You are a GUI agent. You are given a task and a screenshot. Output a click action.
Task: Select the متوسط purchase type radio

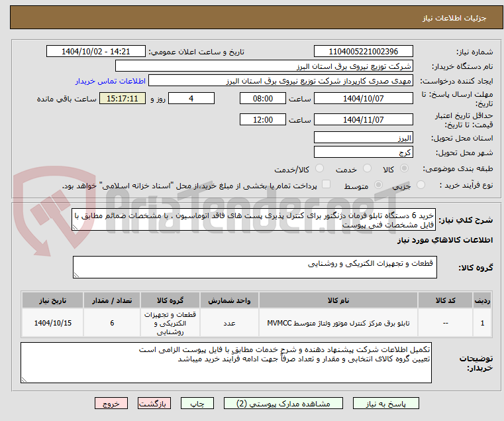(378, 185)
